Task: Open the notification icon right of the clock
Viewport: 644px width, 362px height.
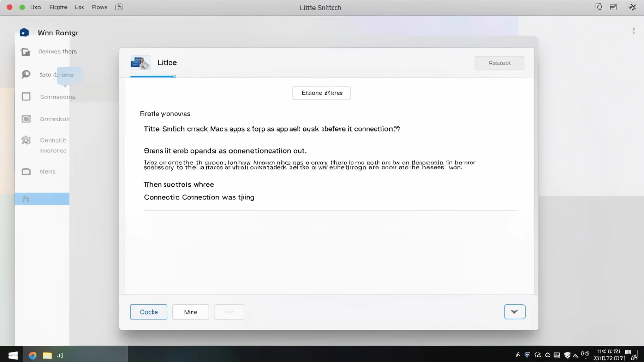Action: (628, 352)
